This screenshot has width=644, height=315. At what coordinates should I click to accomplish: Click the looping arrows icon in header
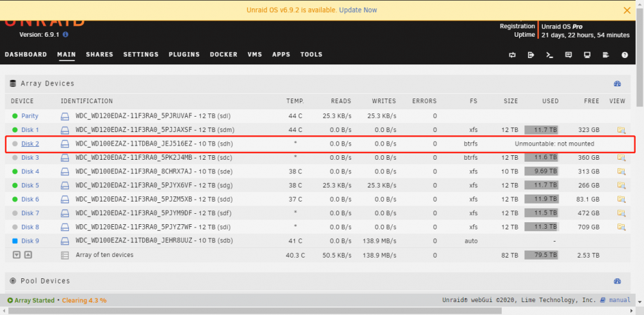(512, 55)
